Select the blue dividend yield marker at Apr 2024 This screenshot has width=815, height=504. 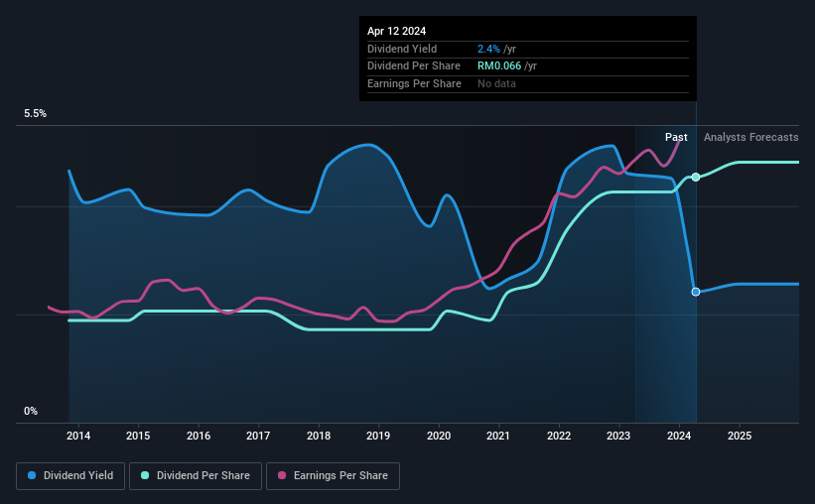(696, 292)
